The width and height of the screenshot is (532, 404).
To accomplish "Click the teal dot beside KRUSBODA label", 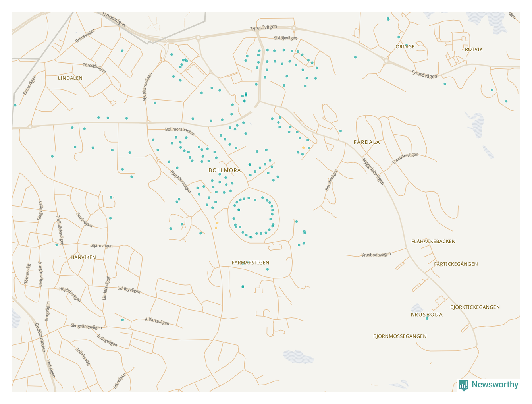I will (x=427, y=319).
